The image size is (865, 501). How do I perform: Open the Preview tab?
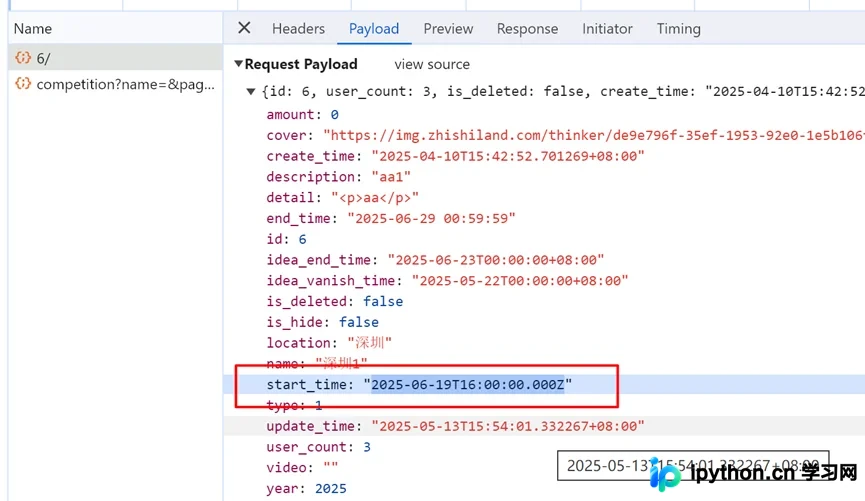(448, 29)
